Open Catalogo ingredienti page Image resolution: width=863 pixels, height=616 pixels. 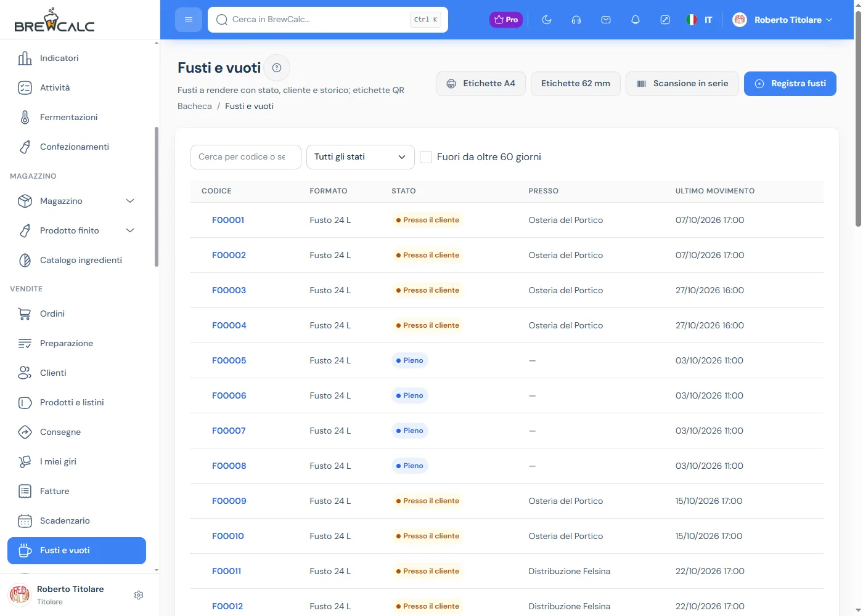pos(76,260)
